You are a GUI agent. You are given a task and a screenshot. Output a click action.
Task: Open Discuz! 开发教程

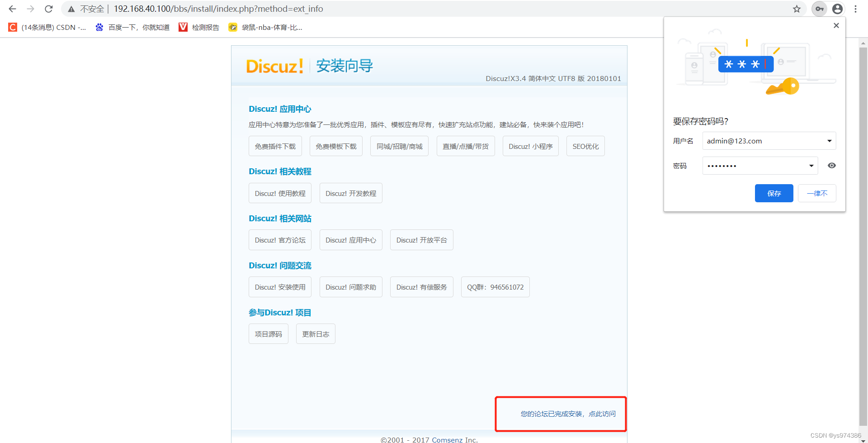(351, 193)
